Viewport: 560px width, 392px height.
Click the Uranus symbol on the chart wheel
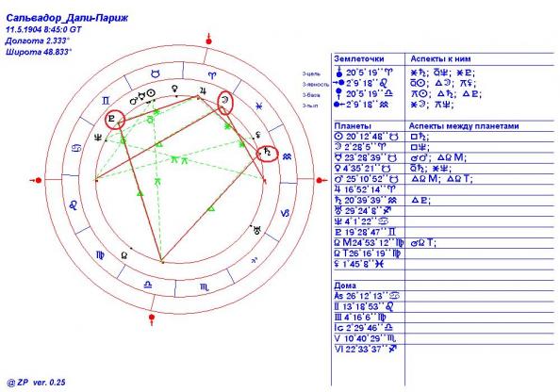(x=257, y=230)
